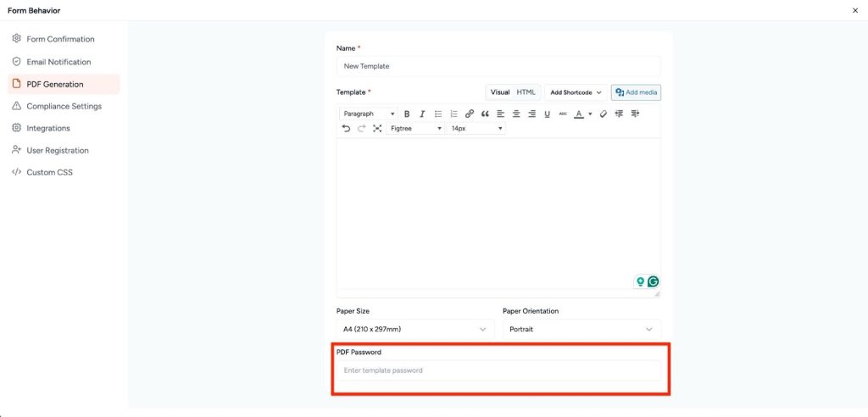Image resolution: width=868 pixels, height=417 pixels.
Task: Click the Add media button
Action: [x=636, y=92]
